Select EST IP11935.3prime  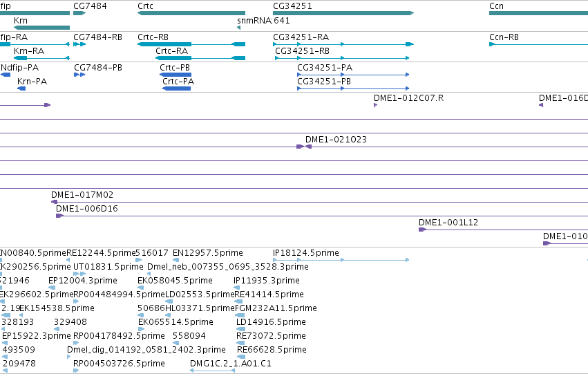267,281
